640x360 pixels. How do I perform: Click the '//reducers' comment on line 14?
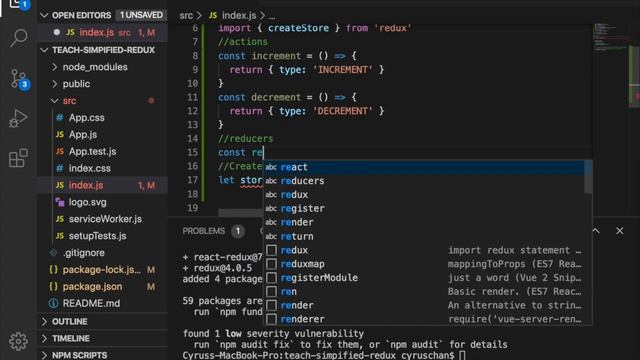(246, 139)
